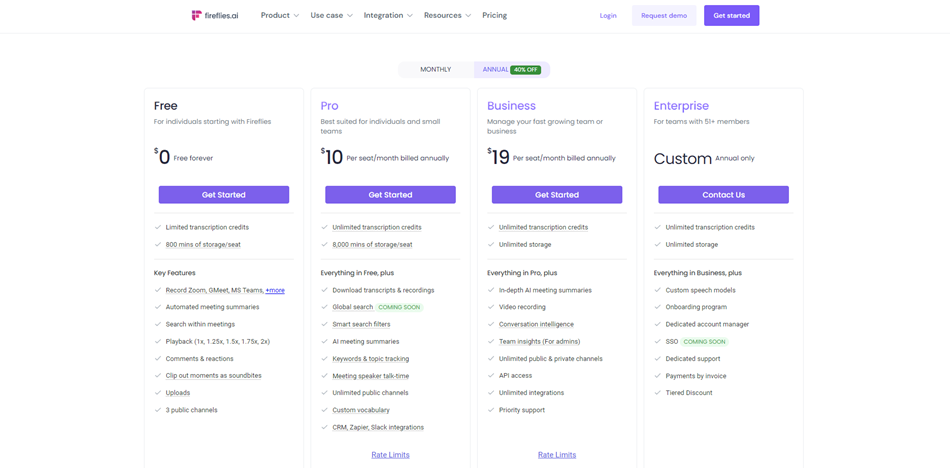This screenshot has height=468, width=950.
Task: Click the Fireflies.ai logo icon
Action: 196,15
